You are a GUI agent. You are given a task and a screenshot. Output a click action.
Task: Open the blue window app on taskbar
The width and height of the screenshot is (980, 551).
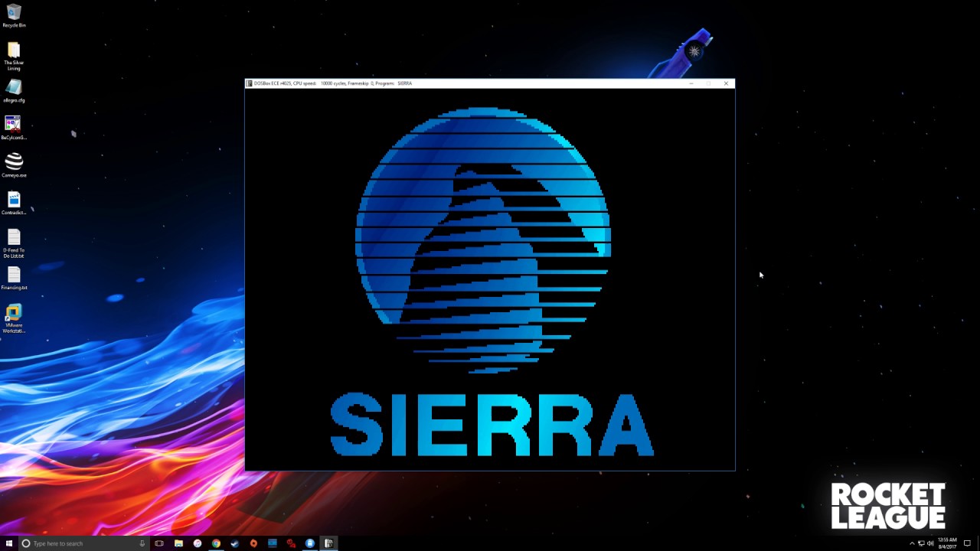(273, 543)
